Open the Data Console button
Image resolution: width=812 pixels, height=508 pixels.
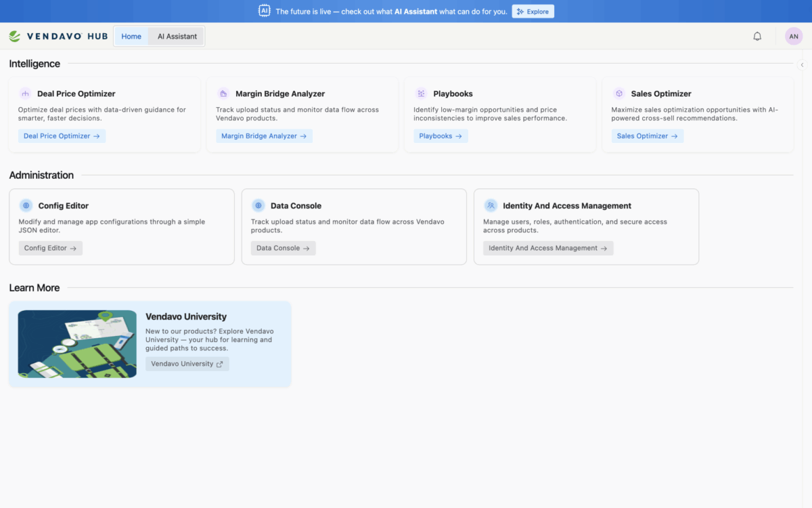point(283,248)
